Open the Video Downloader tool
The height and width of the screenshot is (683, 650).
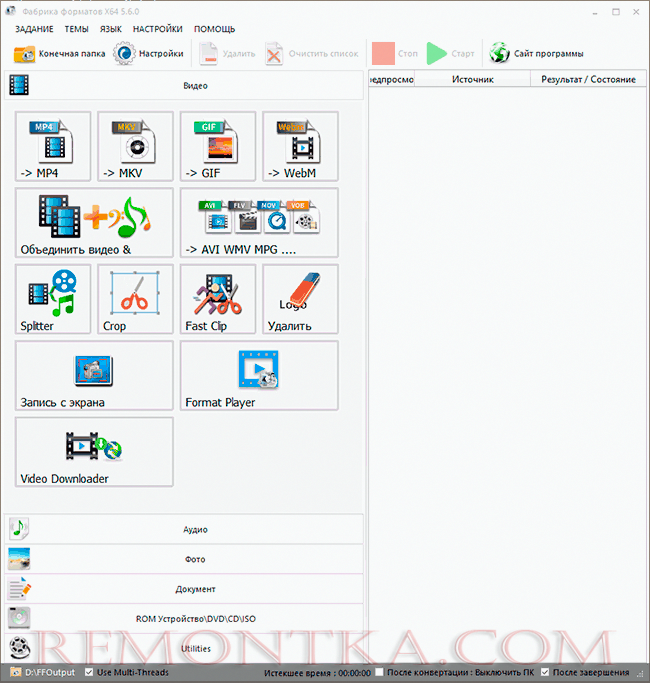point(94,452)
